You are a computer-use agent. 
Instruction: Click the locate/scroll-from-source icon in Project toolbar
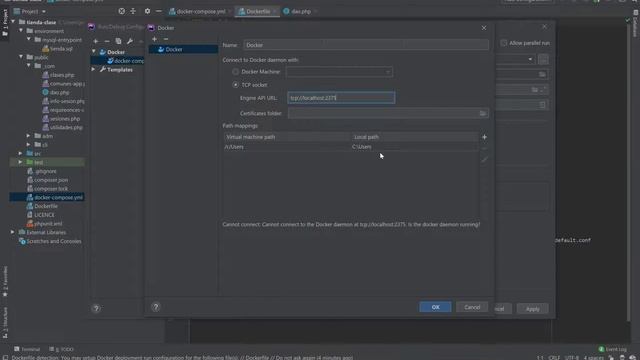pyautogui.click(x=122, y=11)
